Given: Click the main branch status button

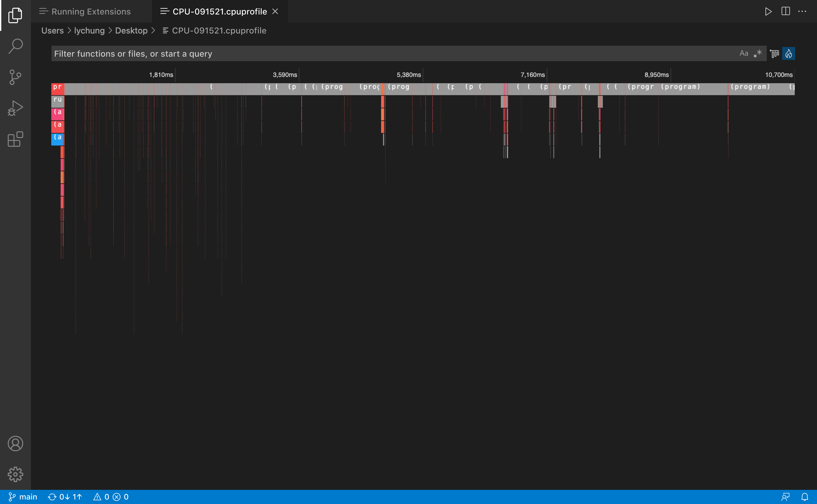Looking at the screenshot, I should click(23, 497).
